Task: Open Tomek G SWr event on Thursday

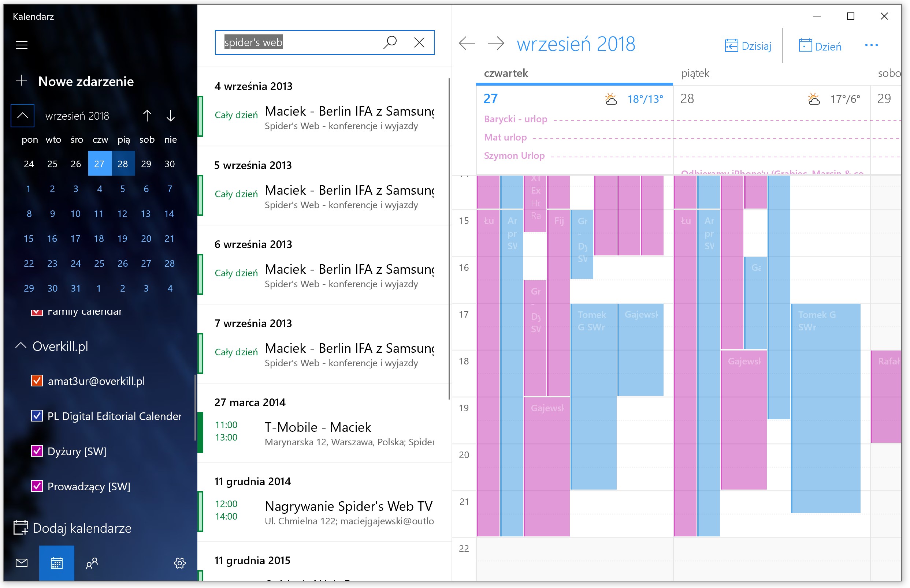Action: [593, 396]
